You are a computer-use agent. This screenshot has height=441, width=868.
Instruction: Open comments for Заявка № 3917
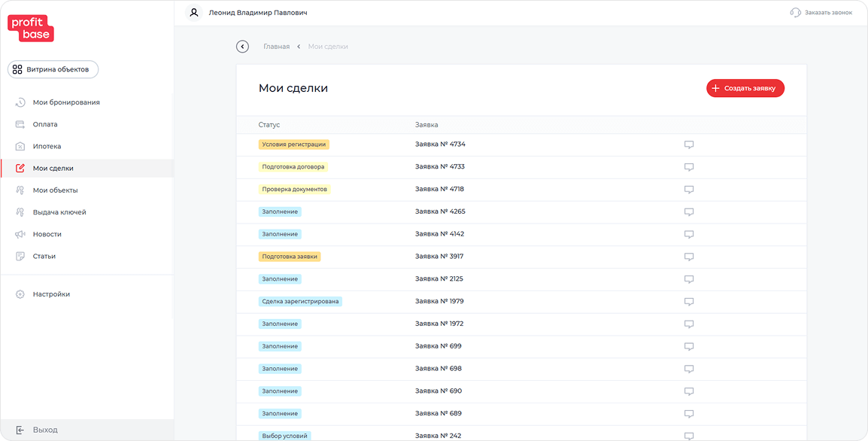(x=689, y=257)
